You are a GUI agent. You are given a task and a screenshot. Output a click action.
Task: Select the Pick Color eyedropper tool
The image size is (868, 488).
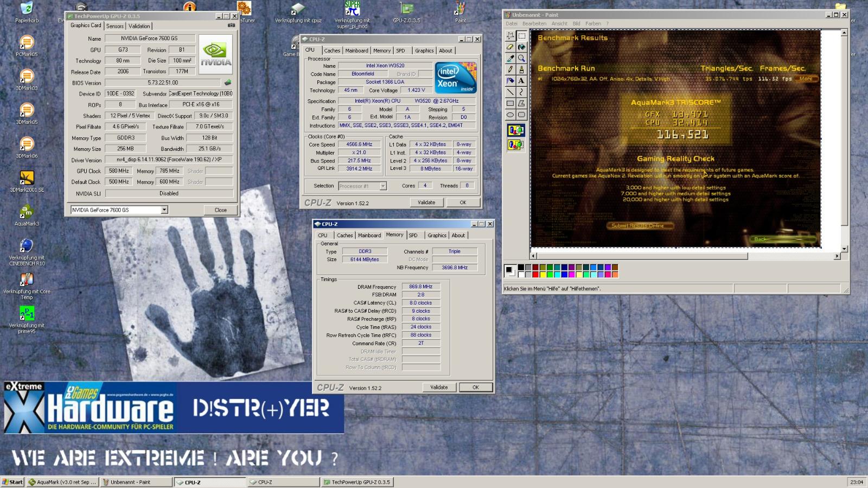510,58
